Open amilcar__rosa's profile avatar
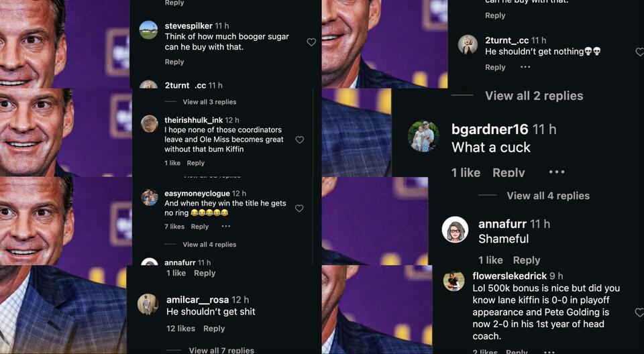This screenshot has height=354, width=644. 148,304
